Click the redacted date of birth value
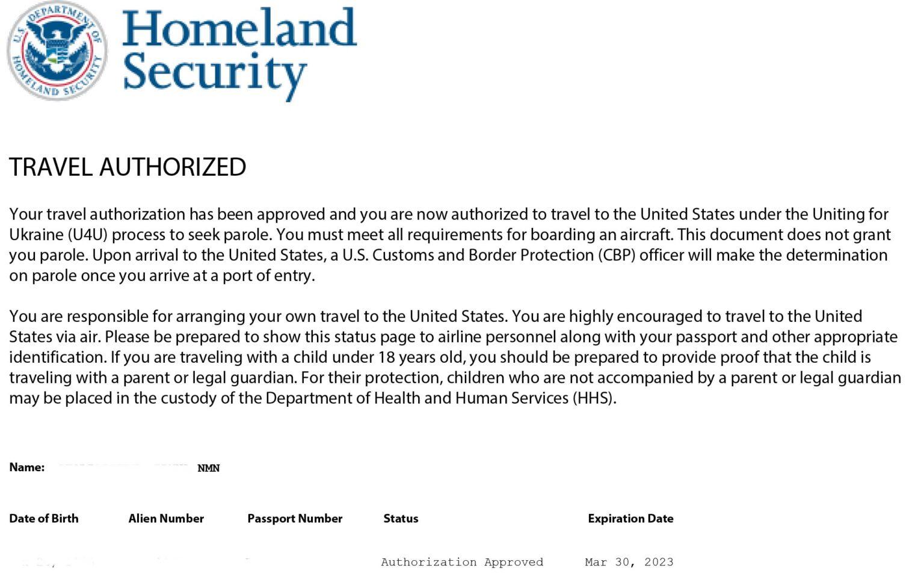Viewport: 924px width, 577px height. point(53,563)
